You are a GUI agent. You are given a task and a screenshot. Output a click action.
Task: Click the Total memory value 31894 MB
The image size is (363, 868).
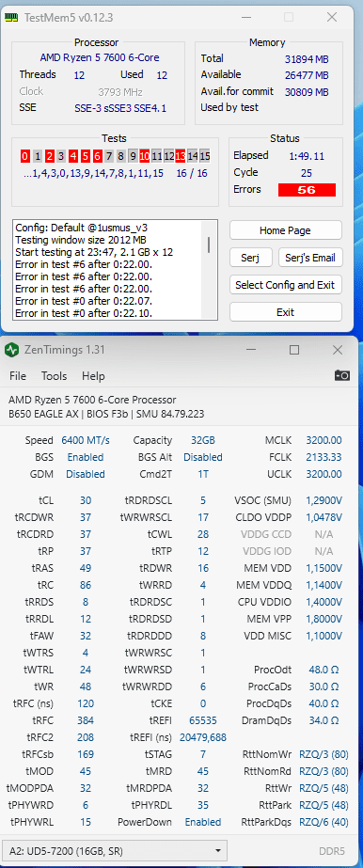tap(307, 58)
